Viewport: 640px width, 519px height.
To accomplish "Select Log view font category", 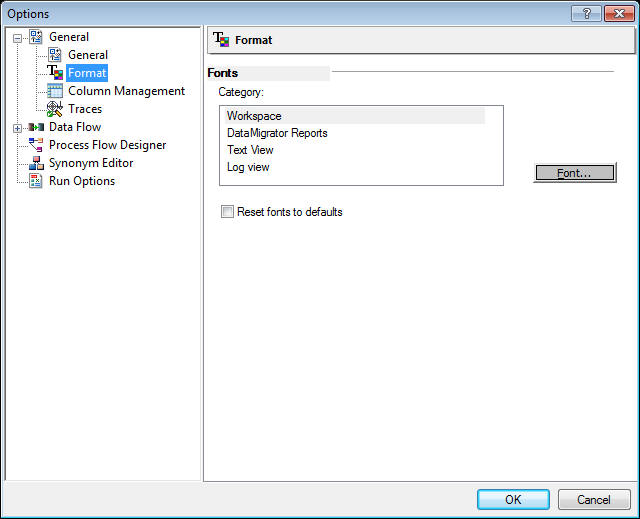I will [248, 167].
